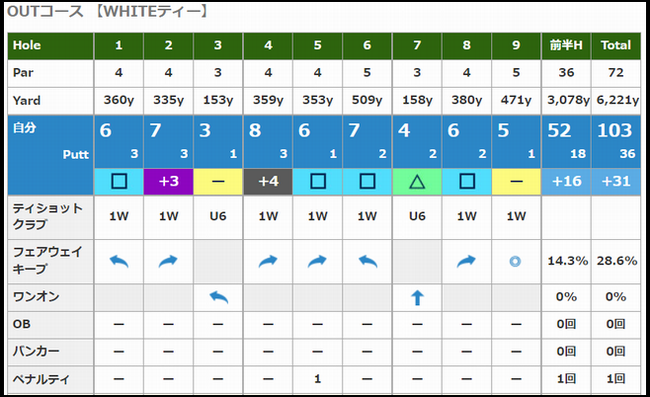Click hole 1 double bogey square mark
650x397 pixels.
[119, 182]
